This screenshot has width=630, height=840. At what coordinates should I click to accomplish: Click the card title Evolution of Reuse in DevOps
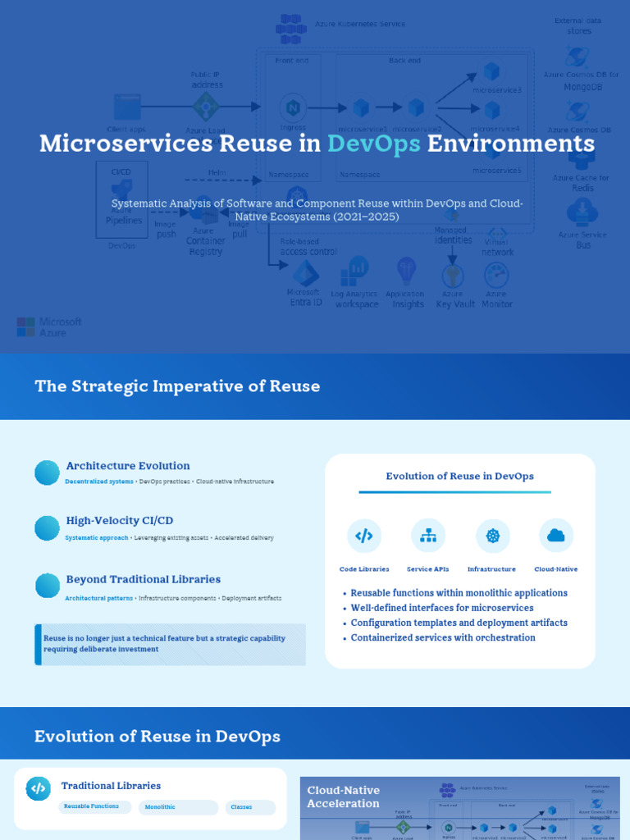459,477
